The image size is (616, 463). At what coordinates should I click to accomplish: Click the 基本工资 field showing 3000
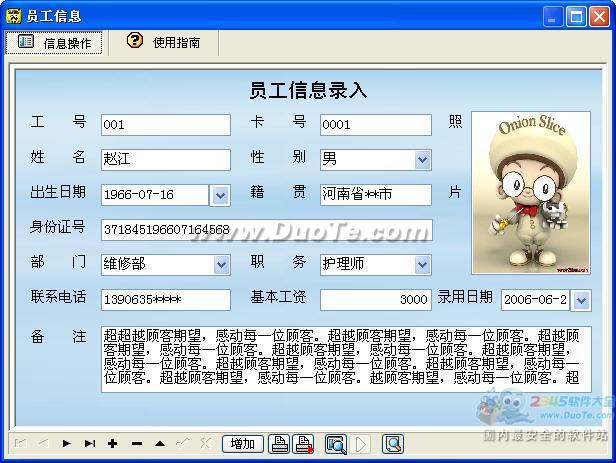376,300
